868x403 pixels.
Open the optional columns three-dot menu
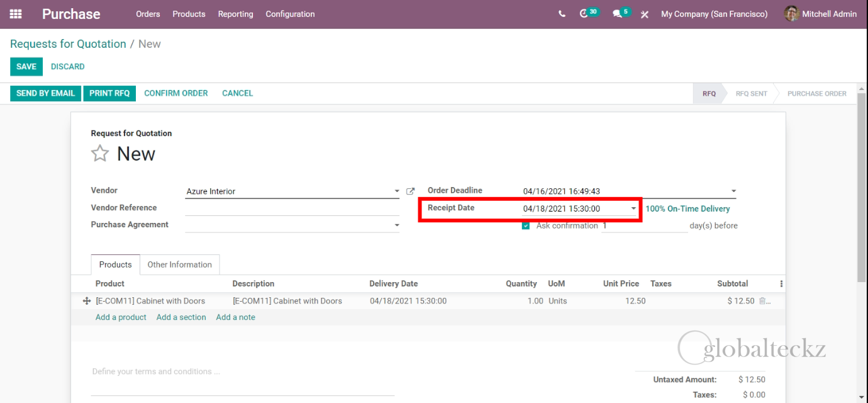pyautogui.click(x=781, y=284)
